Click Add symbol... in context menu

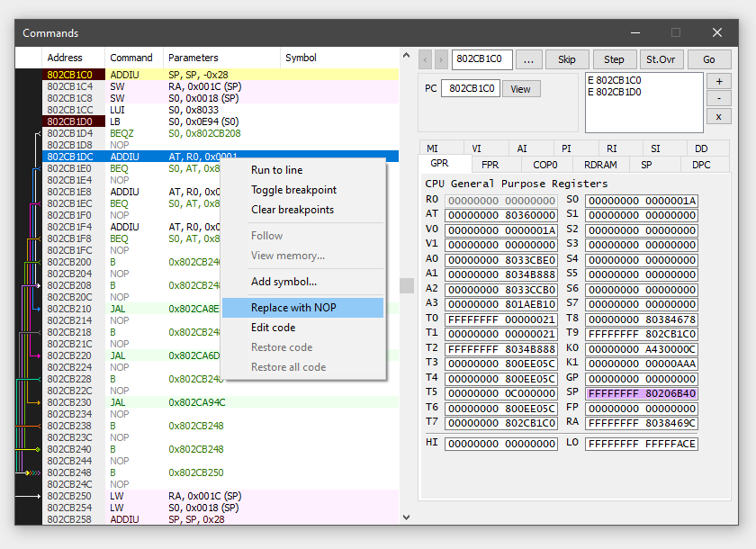283,282
